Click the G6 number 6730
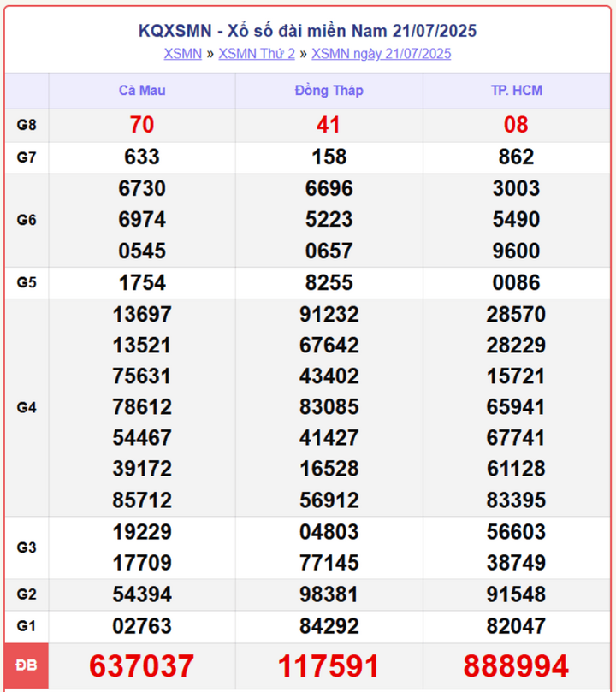616x692 pixels. click(x=142, y=188)
